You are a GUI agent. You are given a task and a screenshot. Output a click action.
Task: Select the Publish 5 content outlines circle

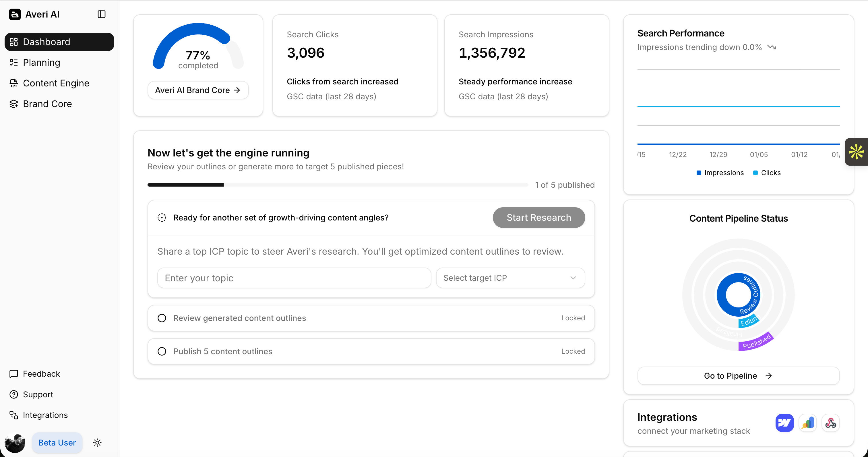[162, 351]
